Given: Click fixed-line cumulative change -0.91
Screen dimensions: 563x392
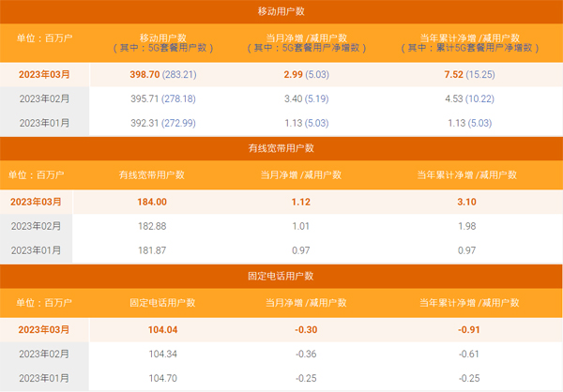Looking at the screenshot, I should coord(467,330).
